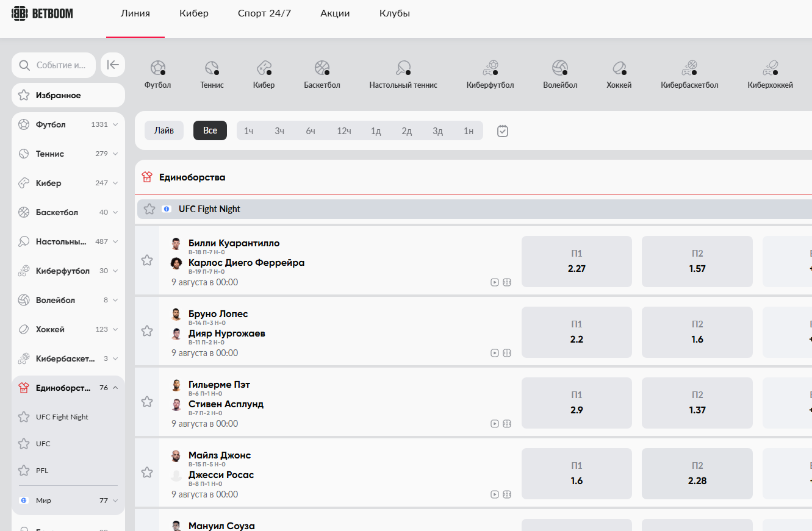Image resolution: width=812 pixels, height=531 pixels.
Task: Expand the Баскетбол sidebar section chevron
Action: 115,212
